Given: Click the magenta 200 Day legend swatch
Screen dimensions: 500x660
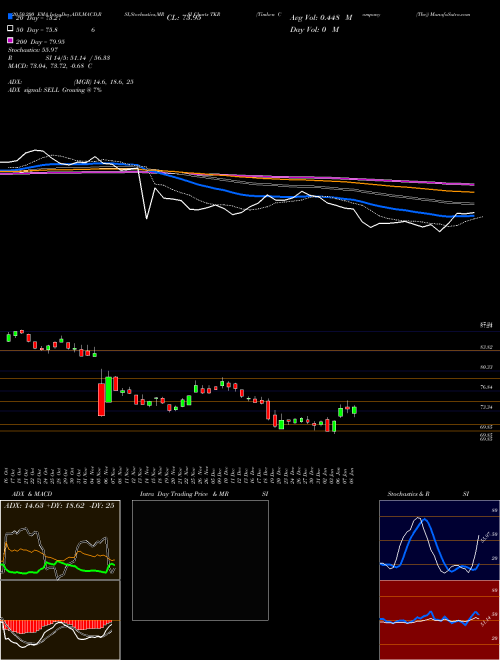Looking at the screenshot, I should (10, 40).
